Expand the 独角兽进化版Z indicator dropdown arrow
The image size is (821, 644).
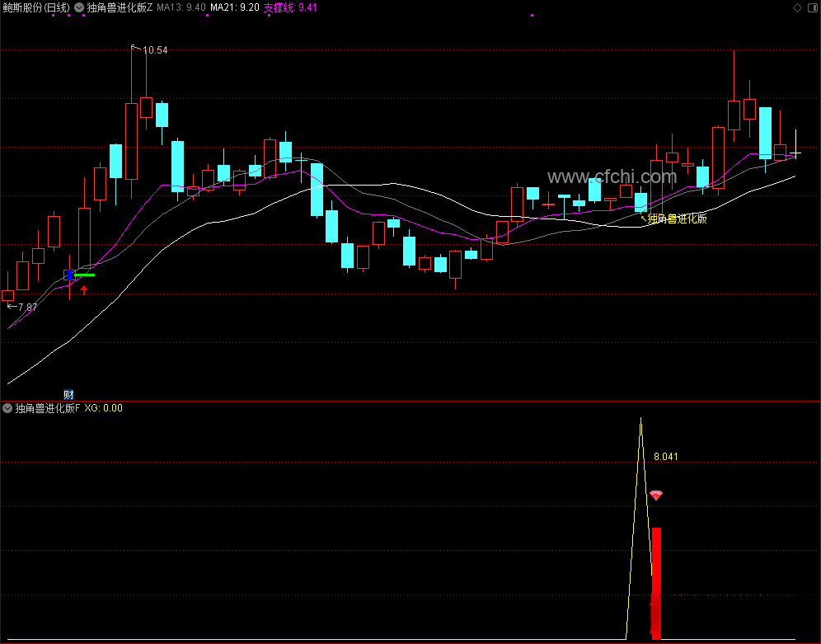[79, 7]
